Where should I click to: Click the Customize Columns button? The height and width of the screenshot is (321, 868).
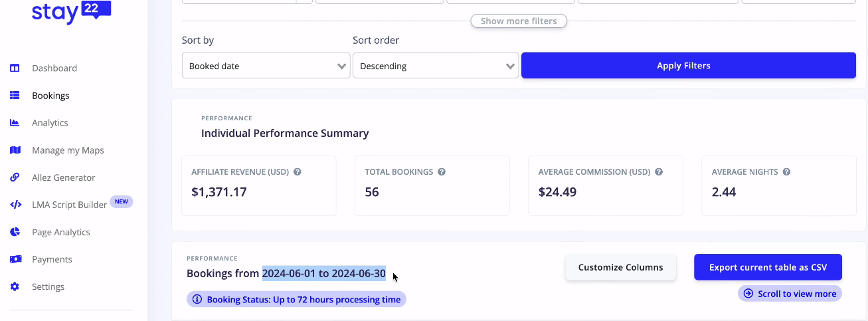620,267
